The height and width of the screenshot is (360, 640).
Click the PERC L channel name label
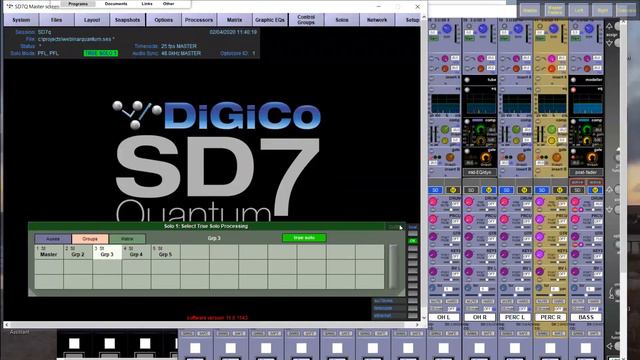click(x=515, y=317)
